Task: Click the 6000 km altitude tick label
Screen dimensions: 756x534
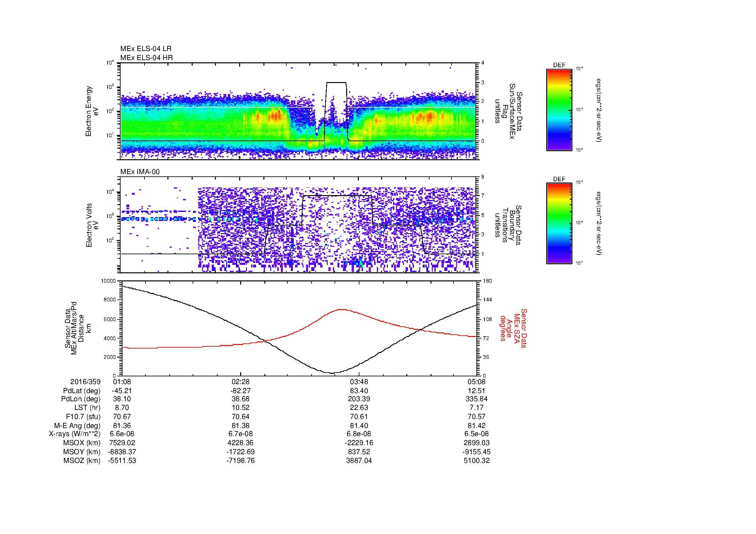Action: 110,319
